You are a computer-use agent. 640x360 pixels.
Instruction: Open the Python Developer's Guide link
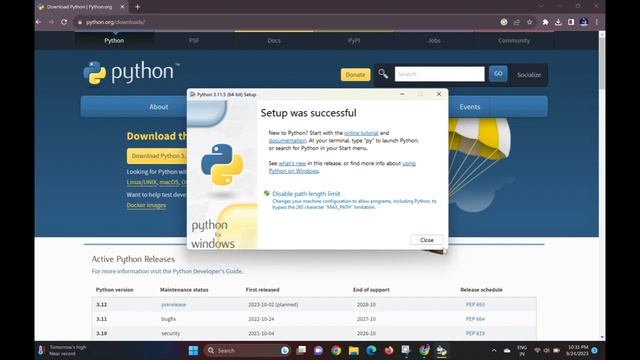[207, 271]
